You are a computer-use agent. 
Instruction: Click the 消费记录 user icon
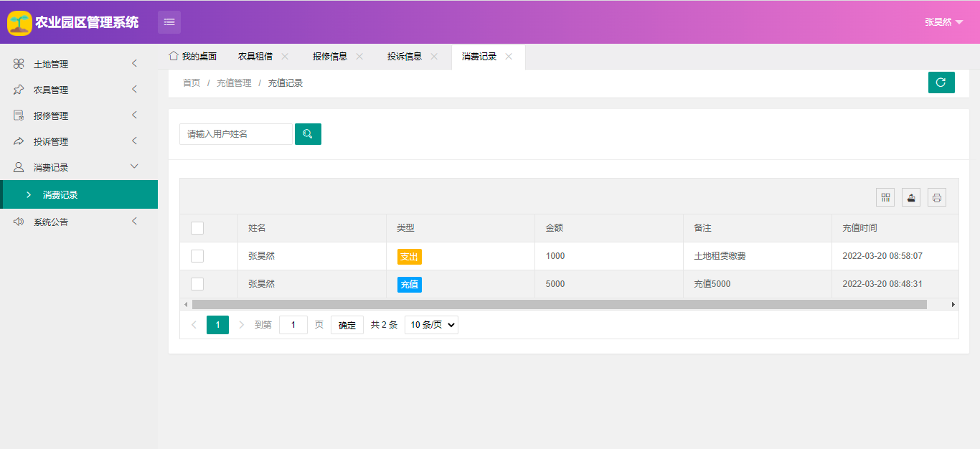pos(19,167)
